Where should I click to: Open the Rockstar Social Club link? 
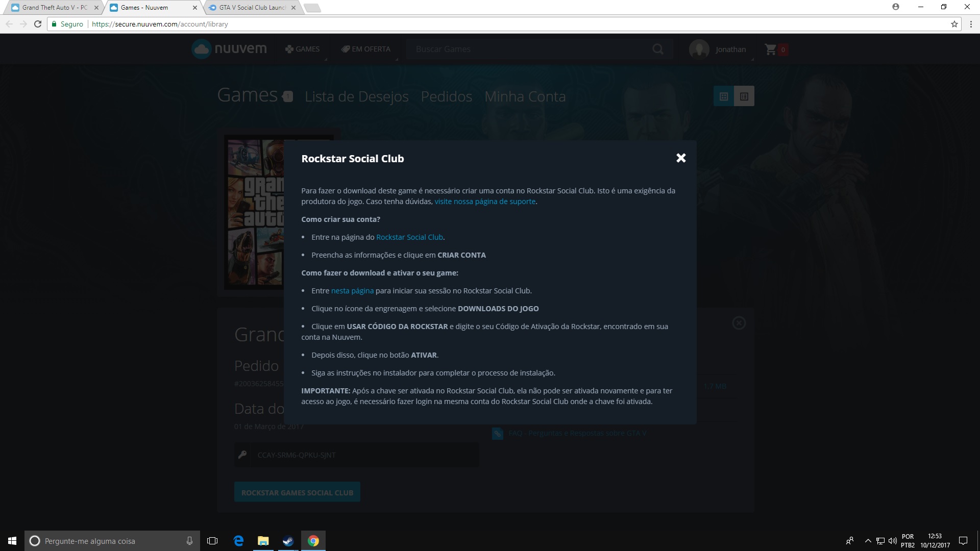click(409, 237)
